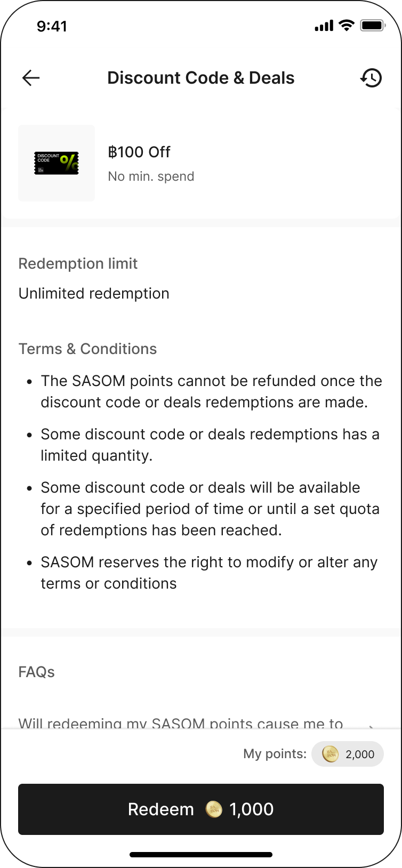Select the ฿100 Off title
This screenshot has height=868, width=402.
139,152
